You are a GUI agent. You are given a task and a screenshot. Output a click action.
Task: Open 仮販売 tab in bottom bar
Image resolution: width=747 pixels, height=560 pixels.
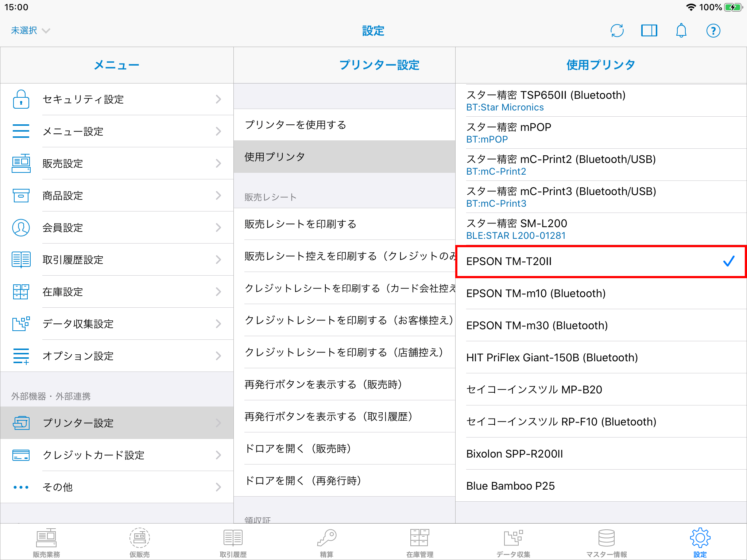pyautogui.click(x=140, y=543)
